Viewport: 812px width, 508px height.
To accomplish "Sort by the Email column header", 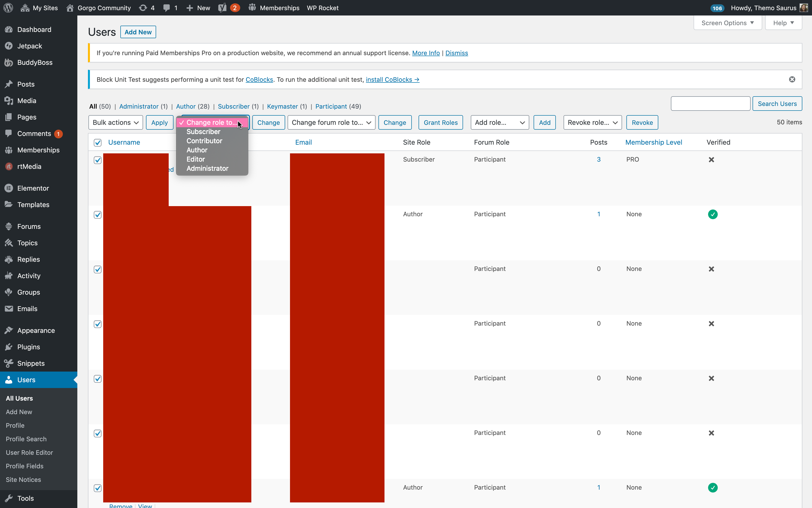I will click(303, 142).
